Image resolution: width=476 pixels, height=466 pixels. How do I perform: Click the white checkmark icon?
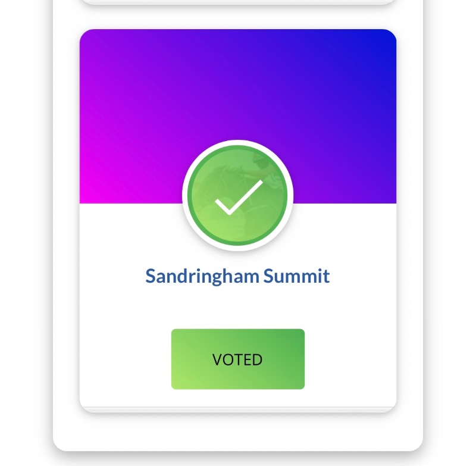pyautogui.click(x=239, y=197)
